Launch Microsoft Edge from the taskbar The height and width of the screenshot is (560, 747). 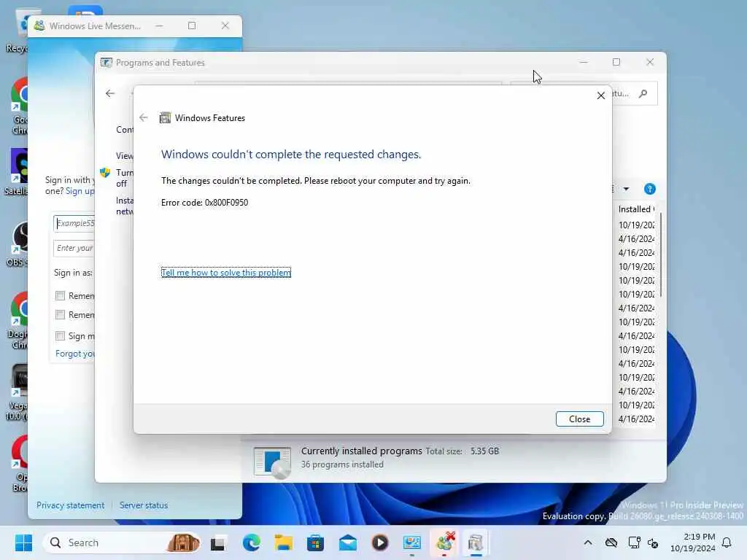coord(251,542)
